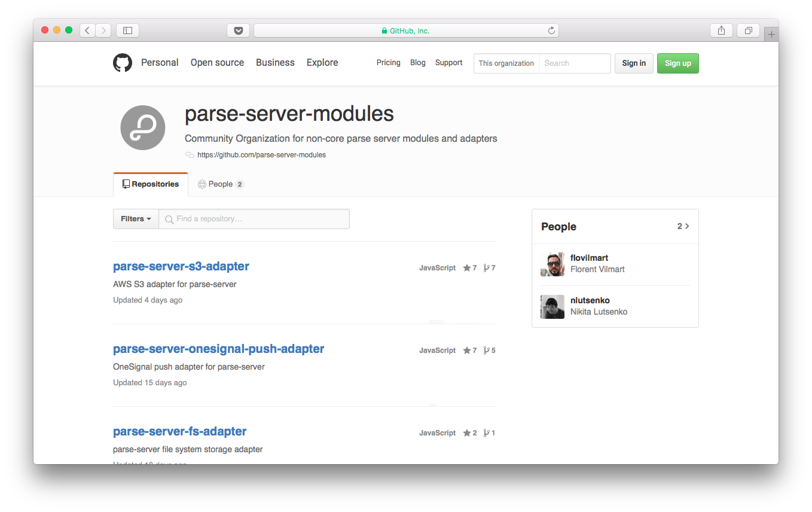Open the organization URL github.com/parse-server-modules
The image size is (812, 512).
pos(261,155)
